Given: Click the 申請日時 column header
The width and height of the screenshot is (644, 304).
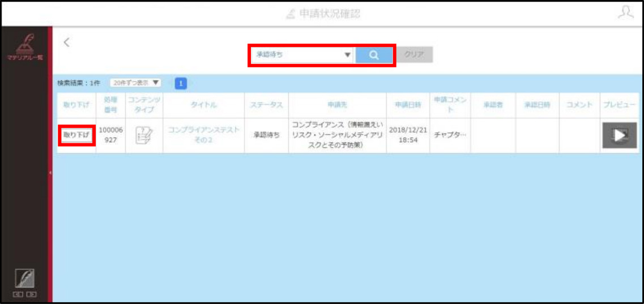Looking at the screenshot, I should 408,105.
